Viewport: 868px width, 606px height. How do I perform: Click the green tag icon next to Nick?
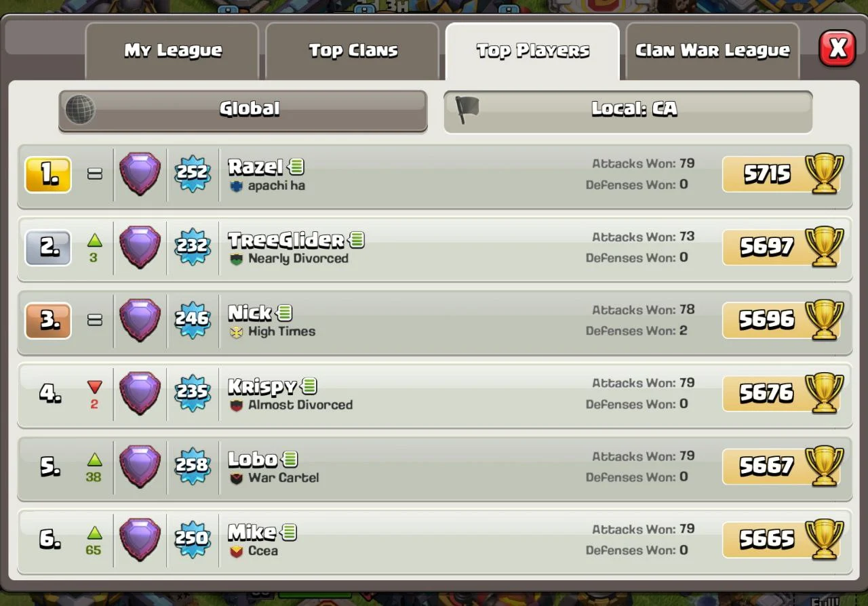284,312
